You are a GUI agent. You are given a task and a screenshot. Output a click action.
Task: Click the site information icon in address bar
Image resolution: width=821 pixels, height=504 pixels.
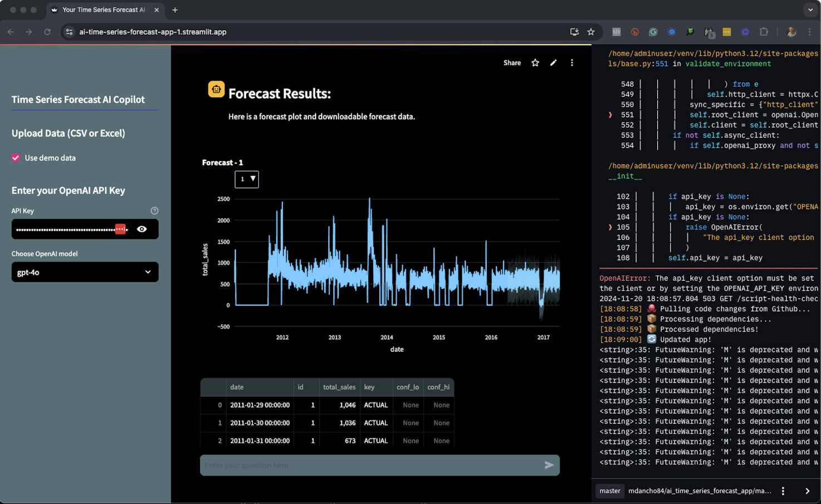coord(69,32)
